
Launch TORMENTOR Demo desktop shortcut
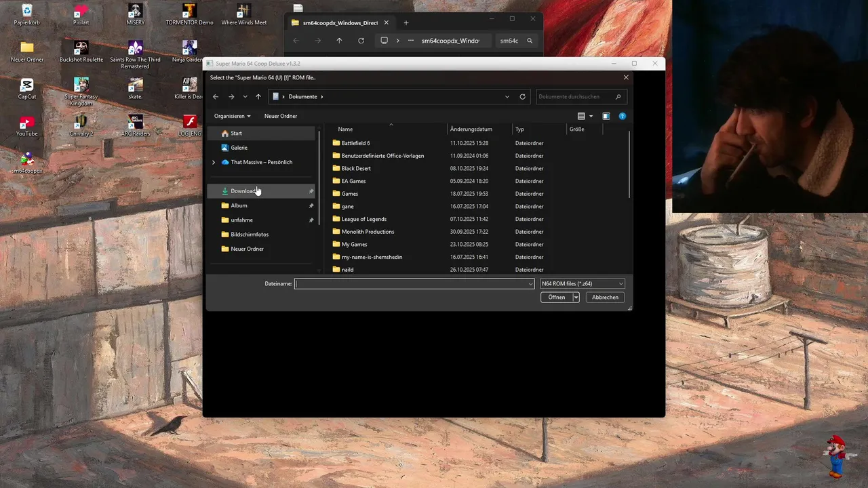point(189,15)
